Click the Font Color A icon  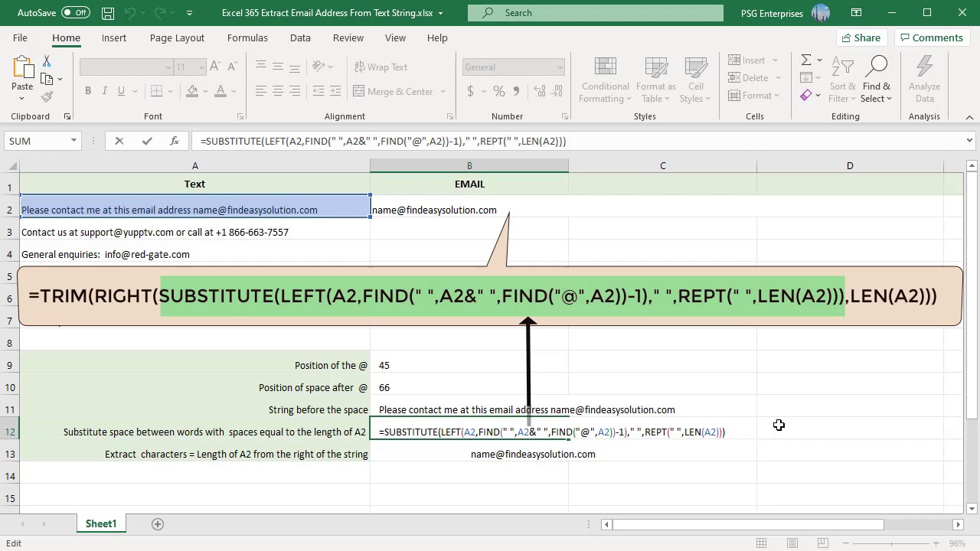tap(220, 91)
